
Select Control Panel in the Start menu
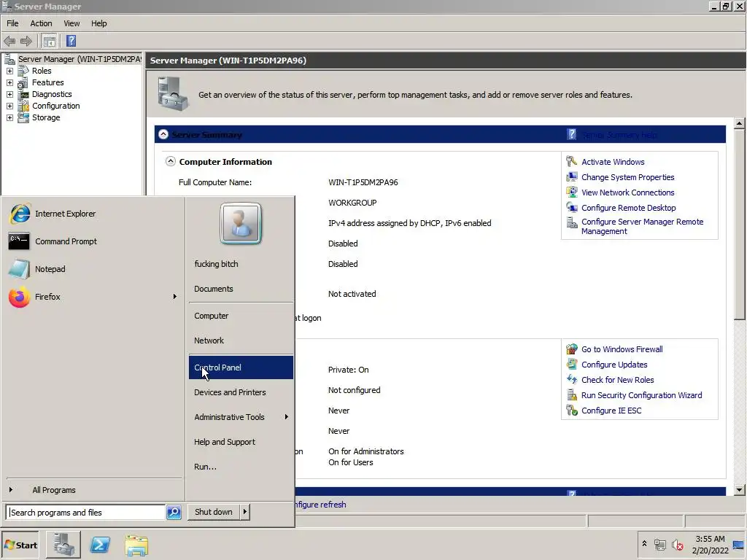coord(241,367)
